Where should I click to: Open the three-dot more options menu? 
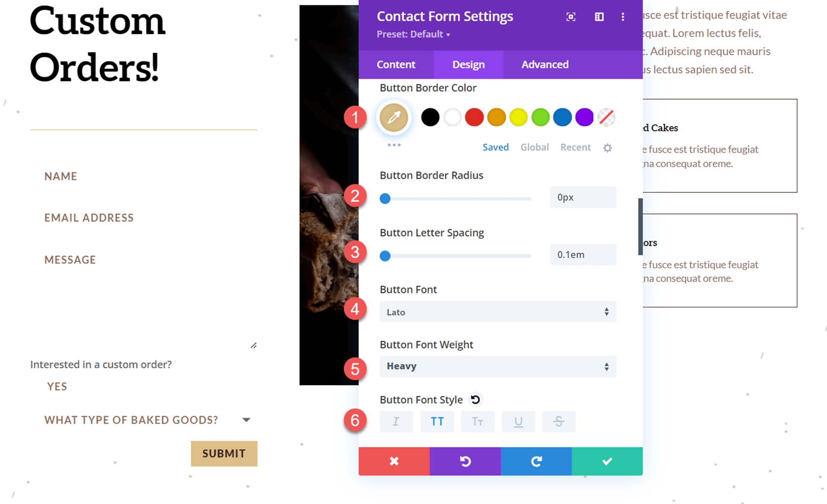pos(623,17)
